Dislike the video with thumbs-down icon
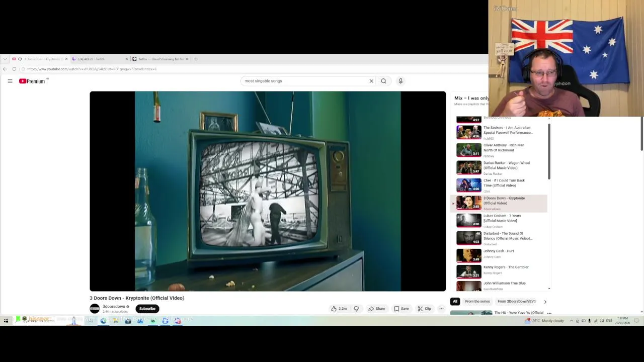The width and height of the screenshot is (644, 362). [x=356, y=309]
